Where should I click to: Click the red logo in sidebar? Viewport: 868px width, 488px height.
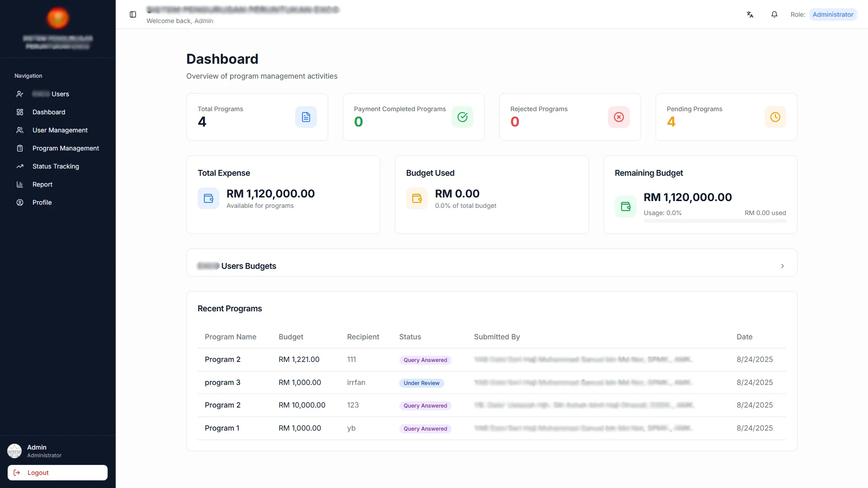pos(58,18)
